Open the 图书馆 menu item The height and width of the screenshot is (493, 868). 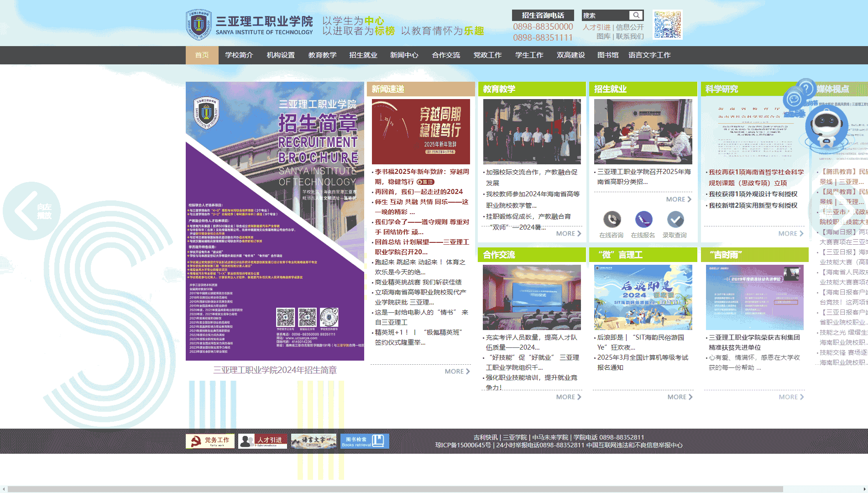pos(608,55)
